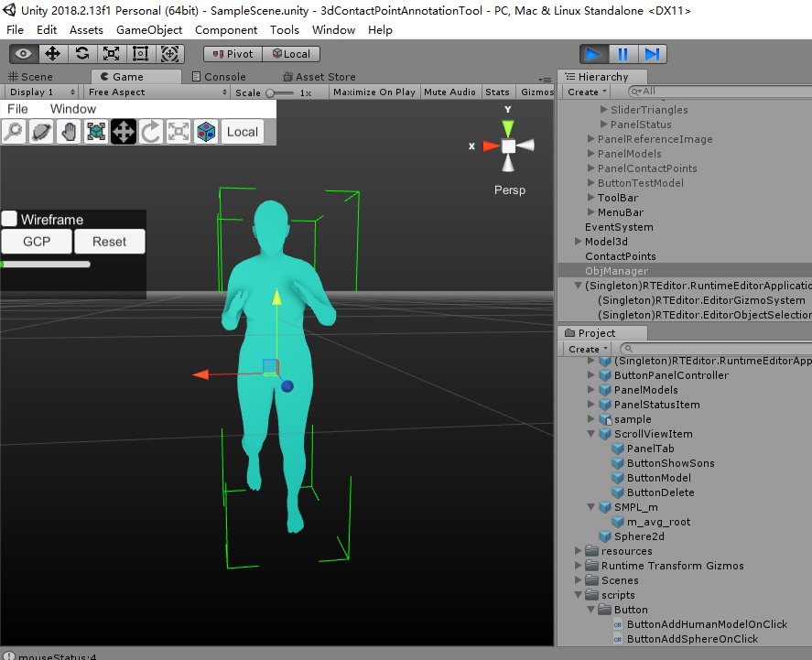
Task: Open the Gizmos button
Action: [x=537, y=92]
